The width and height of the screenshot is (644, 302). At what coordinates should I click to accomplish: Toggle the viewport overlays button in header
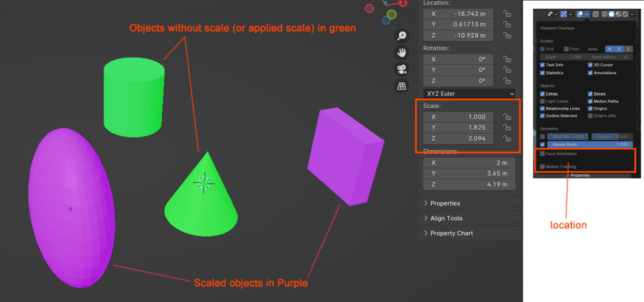pyautogui.click(x=580, y=14)
